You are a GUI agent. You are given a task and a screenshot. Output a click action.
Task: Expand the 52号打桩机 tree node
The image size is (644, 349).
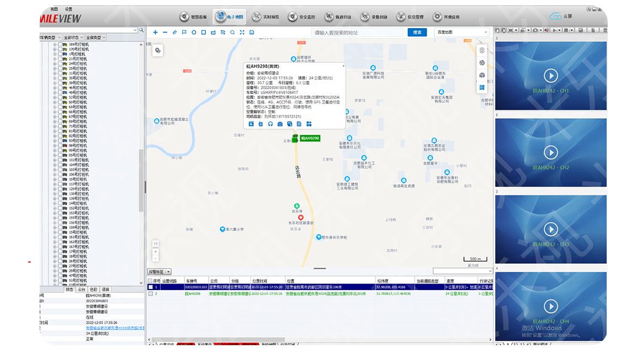(54, 97)
